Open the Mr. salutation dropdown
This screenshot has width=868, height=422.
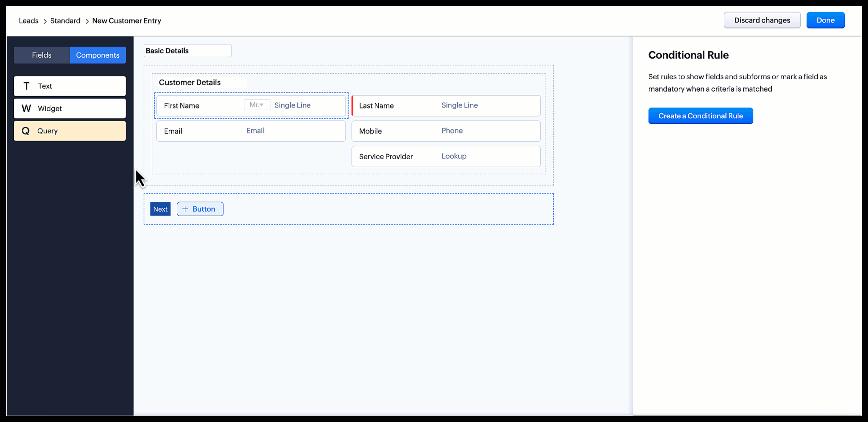257,105
